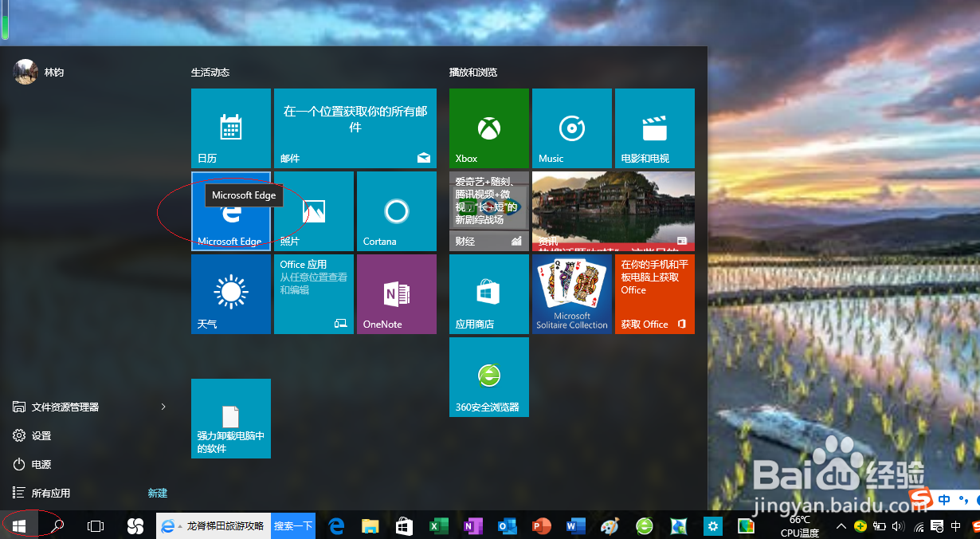The image size is (980, 539).
Task: Open action center notifications icon
Action: [x=937, y=525]
